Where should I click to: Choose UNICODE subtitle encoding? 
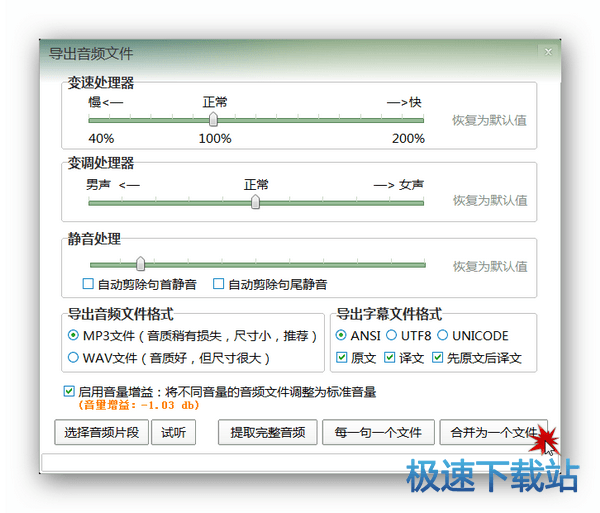coord(442,335)
